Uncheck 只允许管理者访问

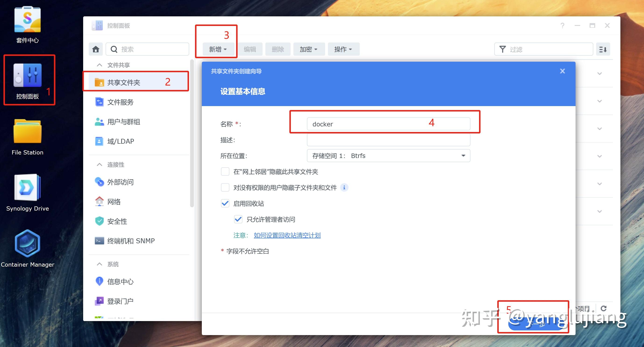pyautogui.click(x=238, y=219)
